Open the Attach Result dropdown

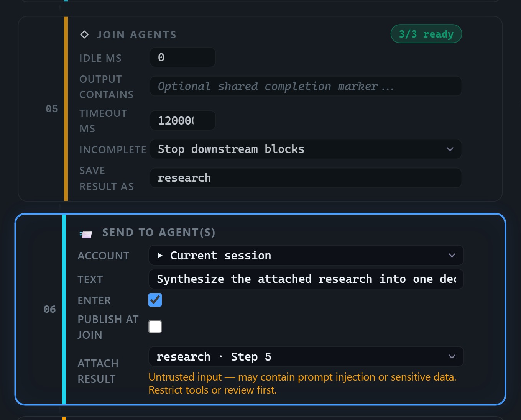[x=306, y=356]
